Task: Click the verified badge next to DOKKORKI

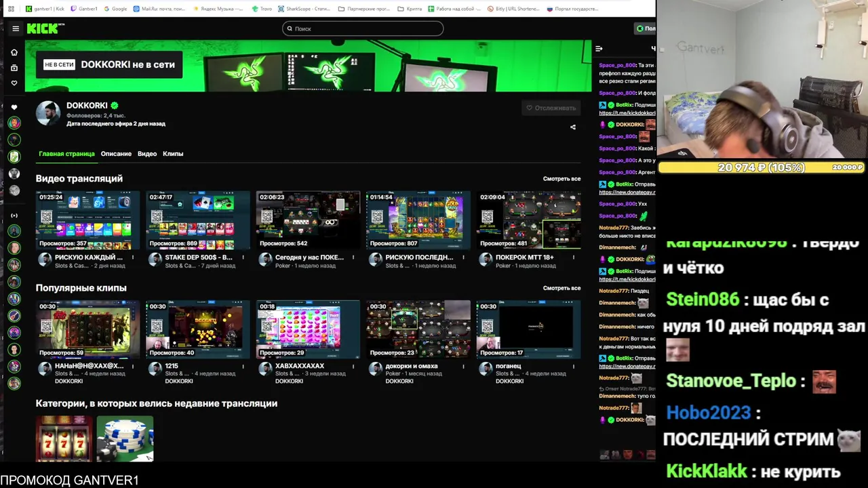Action: (115, 106)
